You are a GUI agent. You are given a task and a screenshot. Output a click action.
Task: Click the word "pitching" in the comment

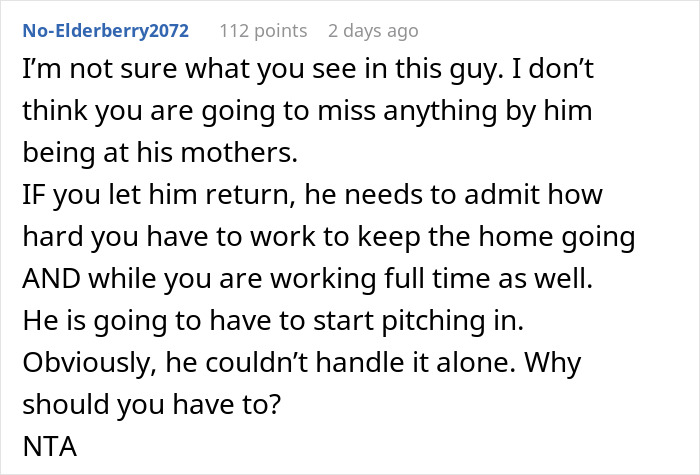pos(433,321)
